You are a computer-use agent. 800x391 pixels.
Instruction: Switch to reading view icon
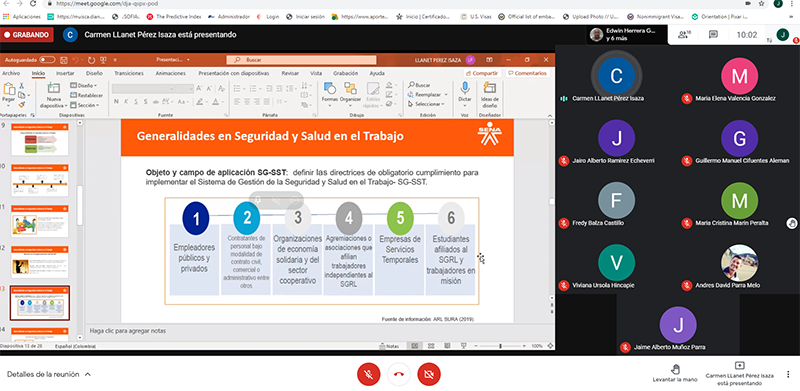[447, 346]
